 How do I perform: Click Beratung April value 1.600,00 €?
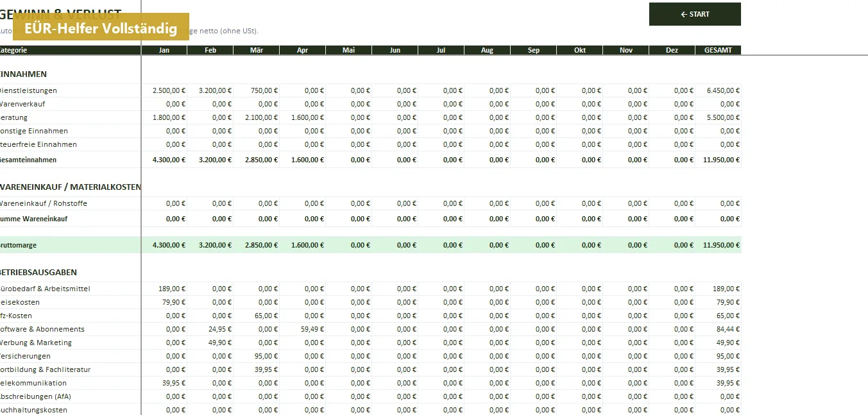tap(303, 117)
